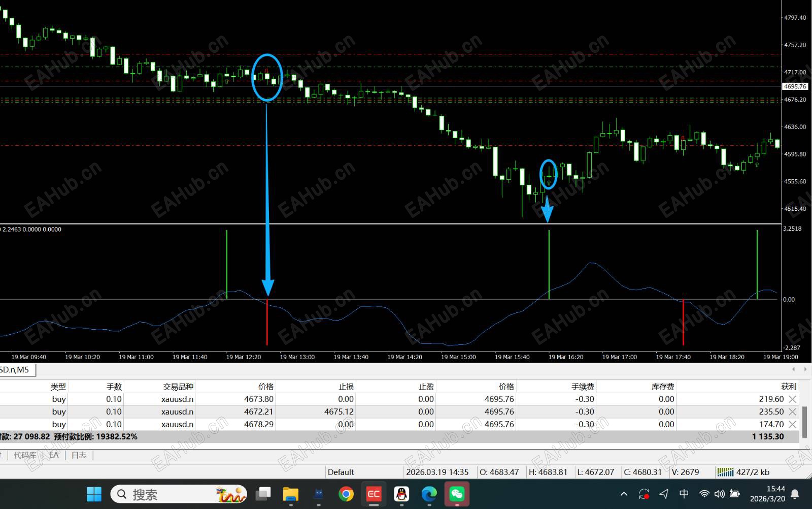Open the red EC app on taskbar

click(x=374, y=494)
